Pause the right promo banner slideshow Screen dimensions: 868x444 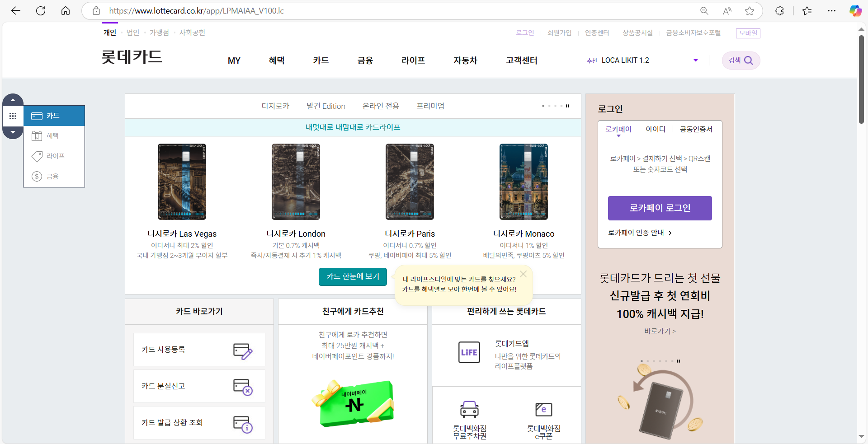678,361
